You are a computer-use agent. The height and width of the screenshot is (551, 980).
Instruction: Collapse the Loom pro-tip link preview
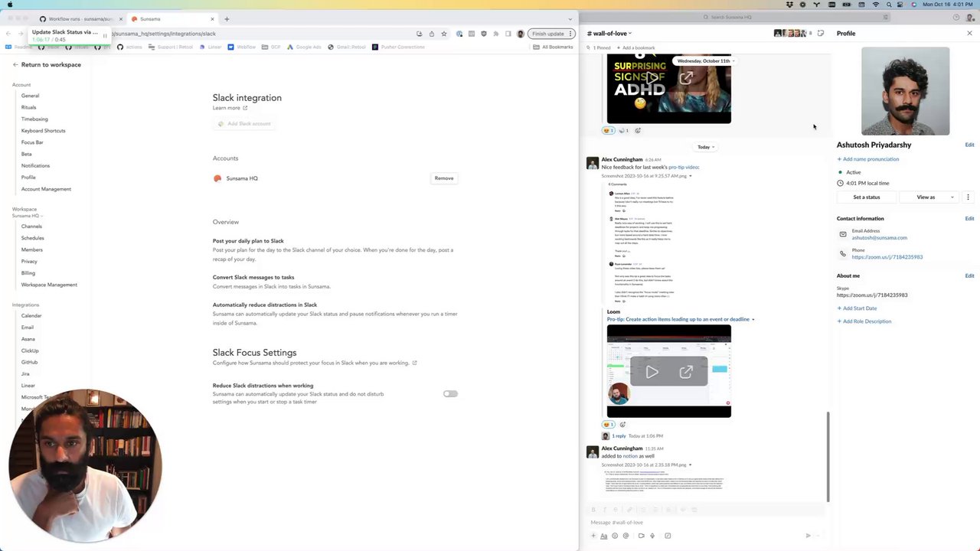pos(753,320)
